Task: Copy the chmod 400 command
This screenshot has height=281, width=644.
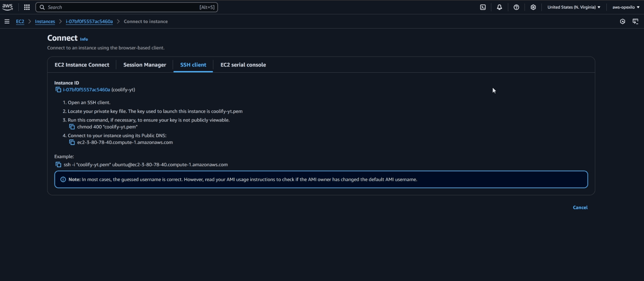Action: coord(72,127)
